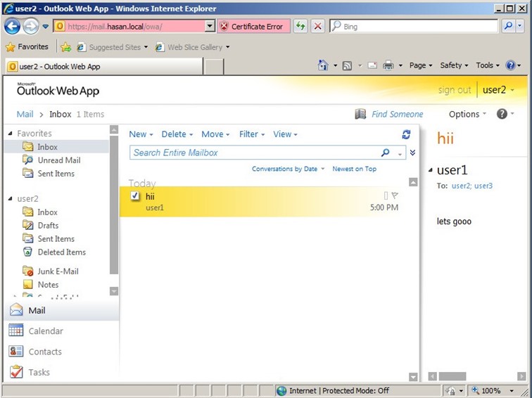Refresh the page using the green arrows icon
532x398 pixels.
[x=300, y=27]
